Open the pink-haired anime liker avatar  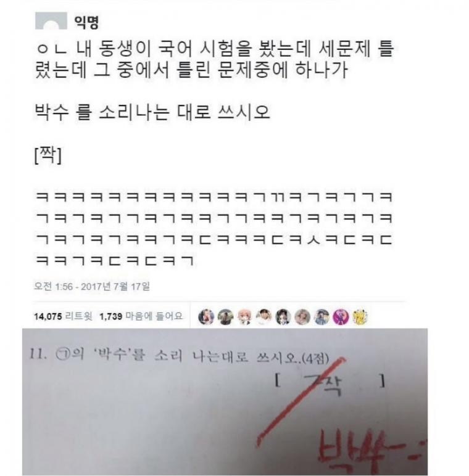coord(244,317)
